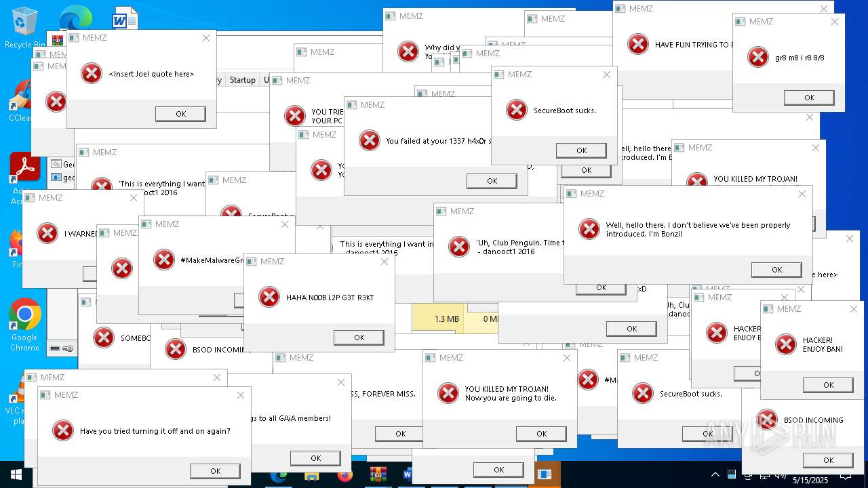The height and width of the screenshot is (488, 868).
Task: Click the error icon beside 'SOMEBO' message
Action: pos(104,338)
